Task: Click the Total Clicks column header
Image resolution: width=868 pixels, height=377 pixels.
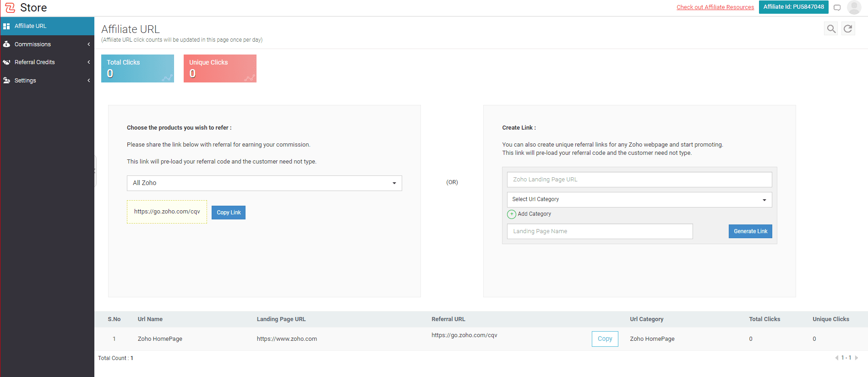Action: [764, 319]
